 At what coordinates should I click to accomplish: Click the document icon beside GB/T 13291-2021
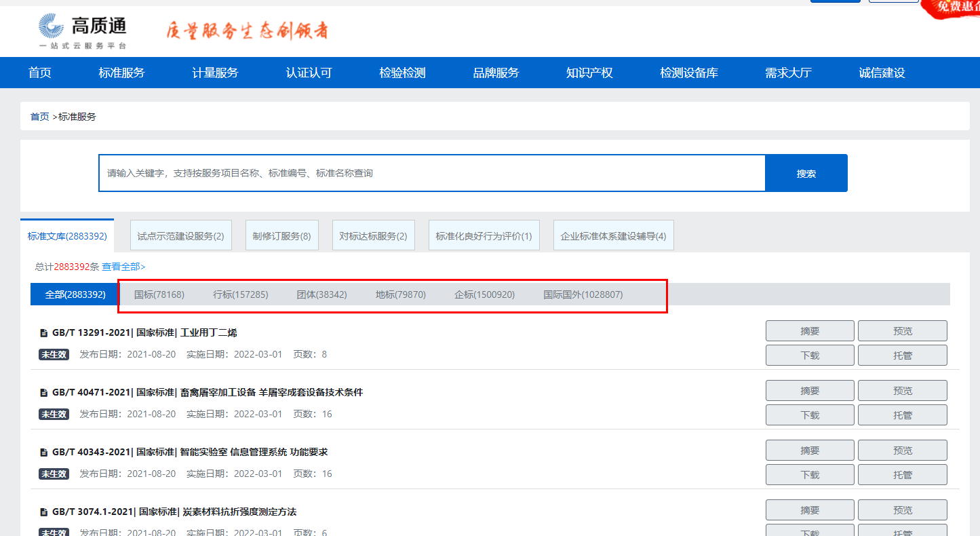pyautogui.click(x=44, y=331)
